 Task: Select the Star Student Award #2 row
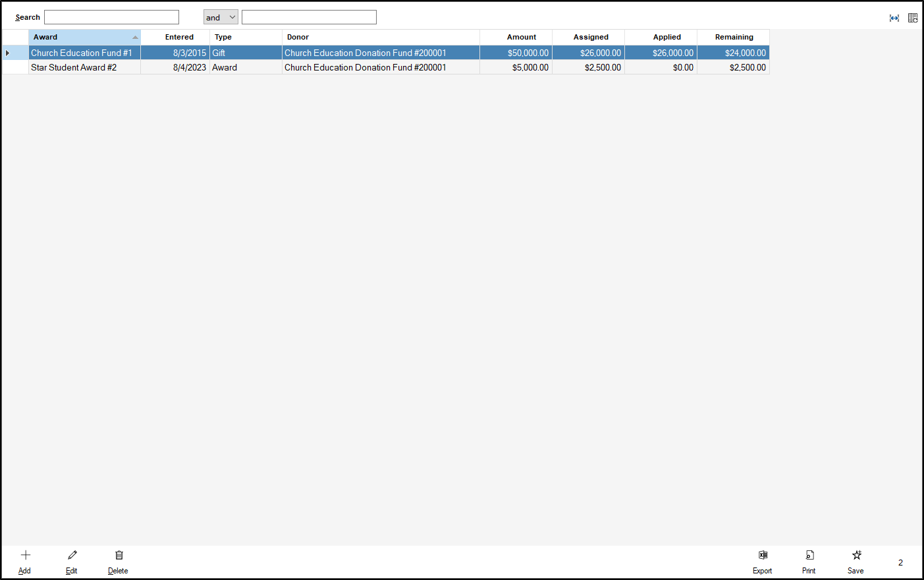74,67
